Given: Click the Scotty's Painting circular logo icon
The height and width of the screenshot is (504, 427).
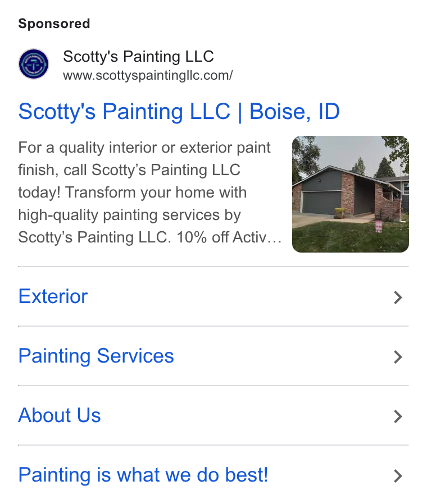Looking at the screenshot, I should [x=34, y=64].
